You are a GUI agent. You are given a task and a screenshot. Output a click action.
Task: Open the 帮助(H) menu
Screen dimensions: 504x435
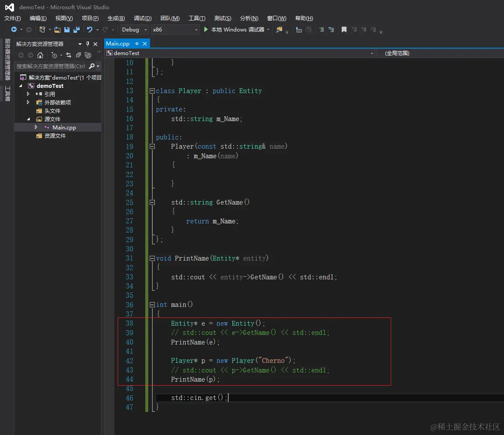click(304, 18)
